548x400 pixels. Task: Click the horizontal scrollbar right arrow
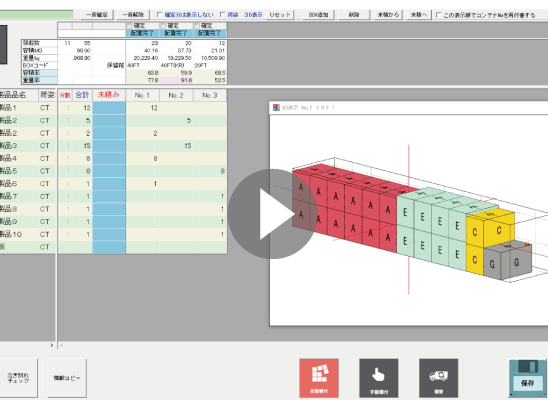click(x=52, y=345)
